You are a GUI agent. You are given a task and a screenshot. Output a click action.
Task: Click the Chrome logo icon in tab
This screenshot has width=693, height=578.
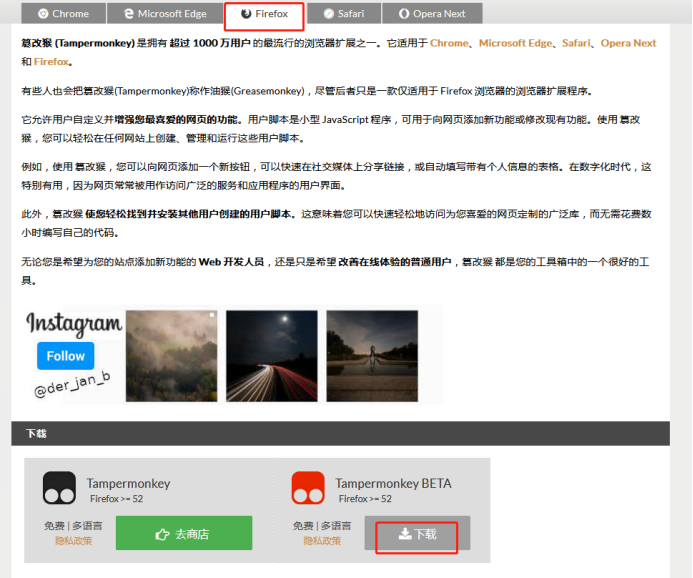[x=43, y=14]
